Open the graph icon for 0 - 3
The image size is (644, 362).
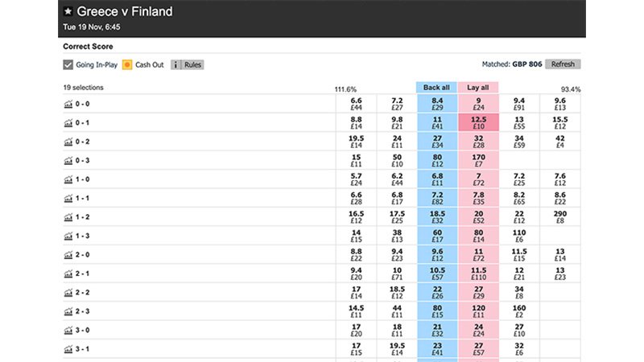pyautogui.click(x=68, y=161)
